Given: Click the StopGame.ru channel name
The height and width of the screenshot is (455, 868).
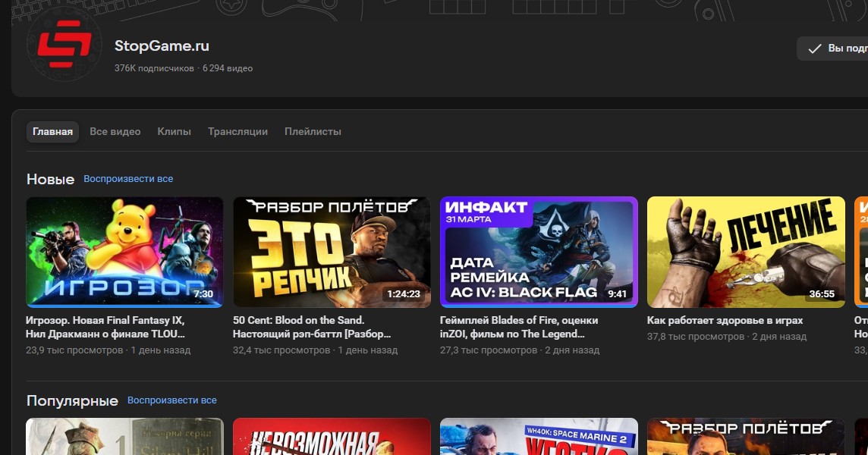Looking at the screenshot, I should (162, 46).
